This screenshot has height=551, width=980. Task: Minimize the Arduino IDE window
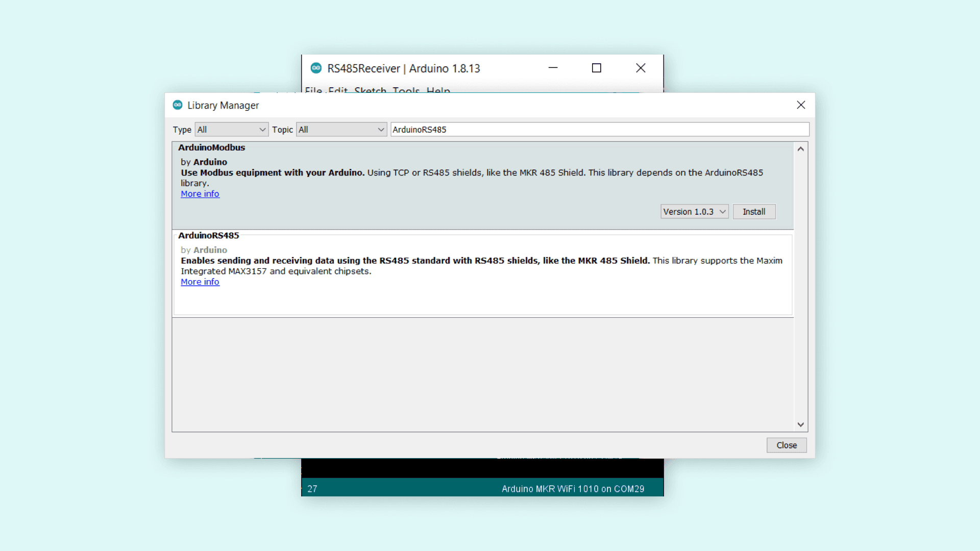pos(553,68)
